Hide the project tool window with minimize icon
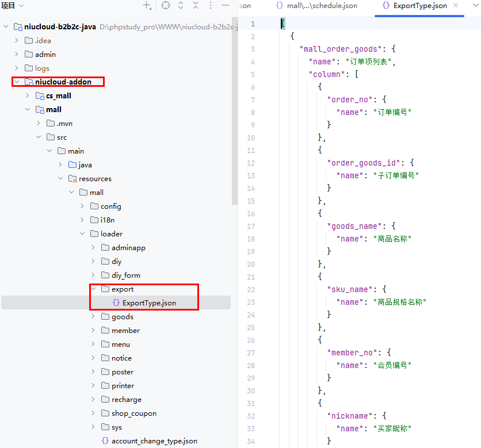The image size is (481, 448). (226, 6)
